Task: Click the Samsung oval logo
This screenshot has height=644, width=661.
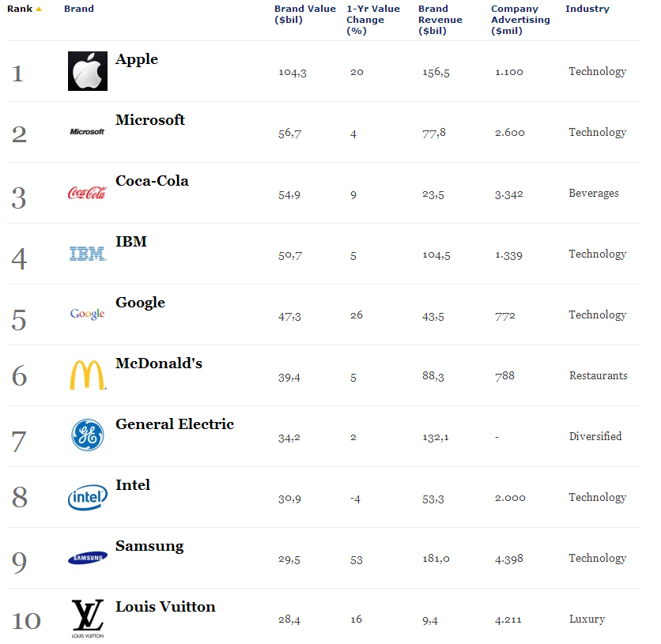Action: tap(88, 558)
